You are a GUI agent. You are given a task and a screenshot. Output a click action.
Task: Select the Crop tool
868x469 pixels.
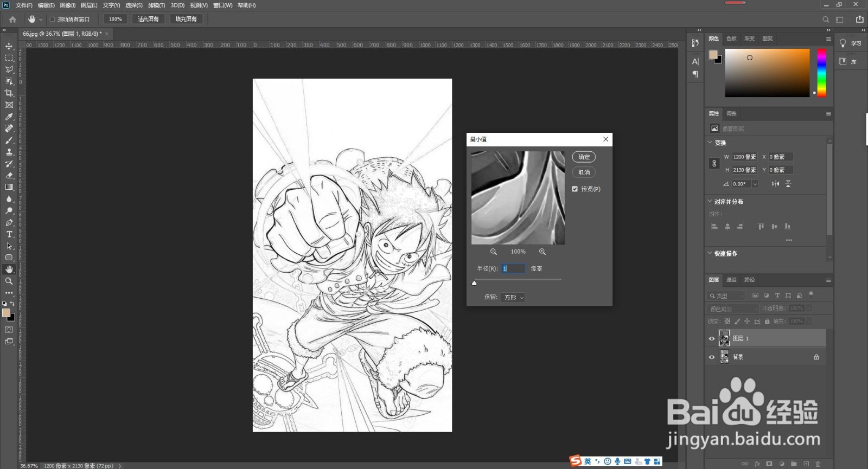pos(9,93)
